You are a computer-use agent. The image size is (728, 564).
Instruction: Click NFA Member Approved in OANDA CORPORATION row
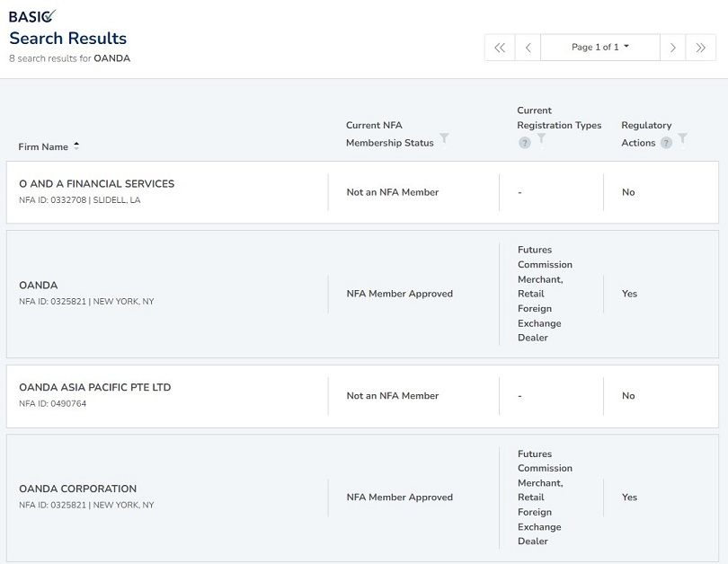point(399,498)
